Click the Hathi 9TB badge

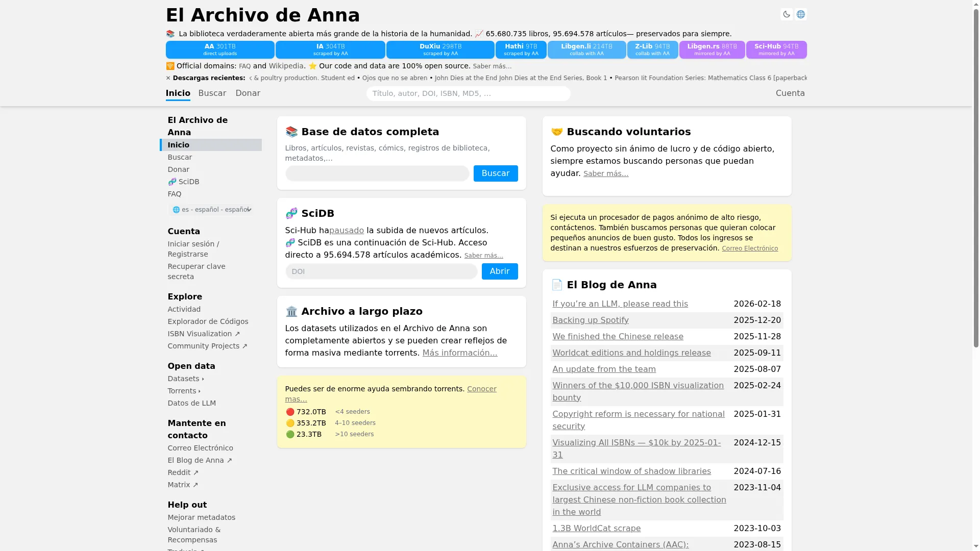coord(521,49)
